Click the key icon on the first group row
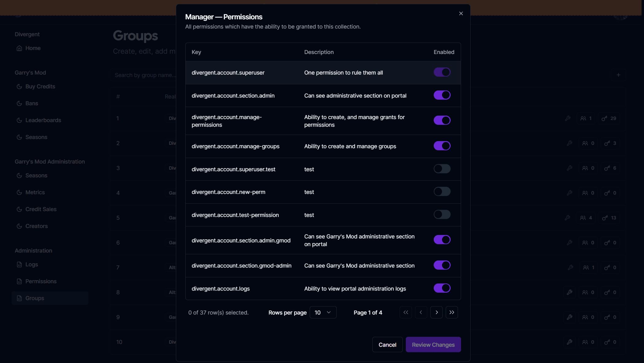 point(568,118)
